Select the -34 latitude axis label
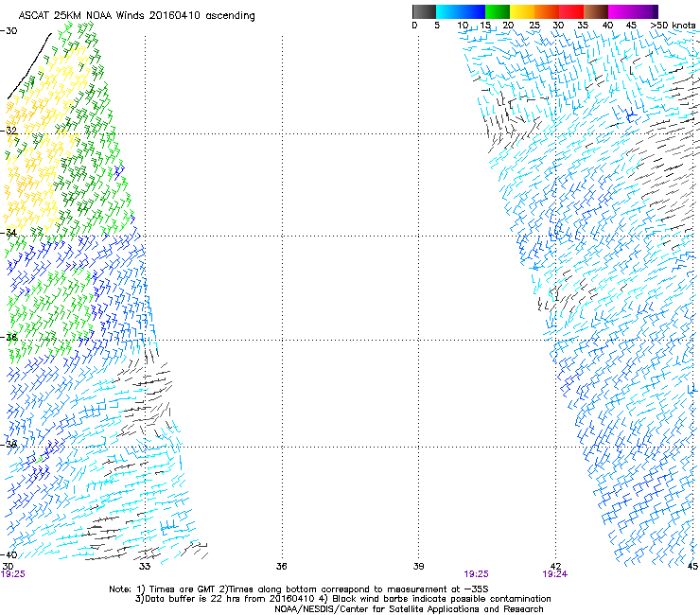This screenshot has height=615, width=700. [x=9, y=233]
